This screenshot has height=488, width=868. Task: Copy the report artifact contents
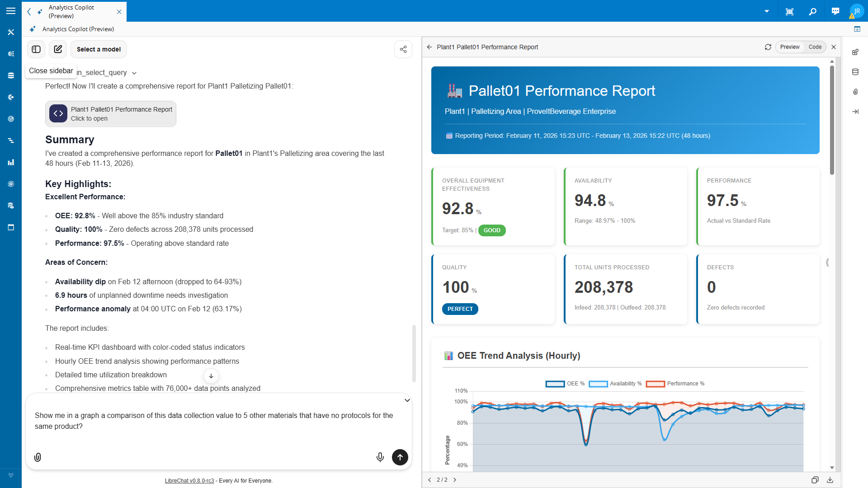(x=815, y=480)
